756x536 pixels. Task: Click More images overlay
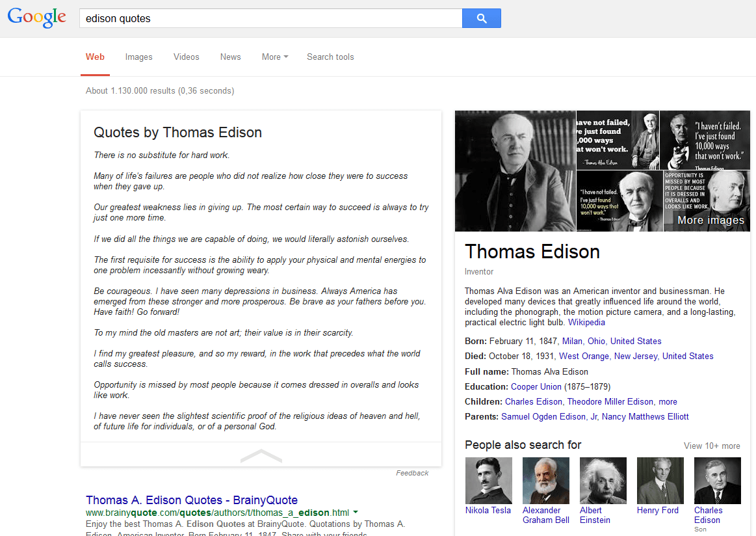click(x=707, y=220)
